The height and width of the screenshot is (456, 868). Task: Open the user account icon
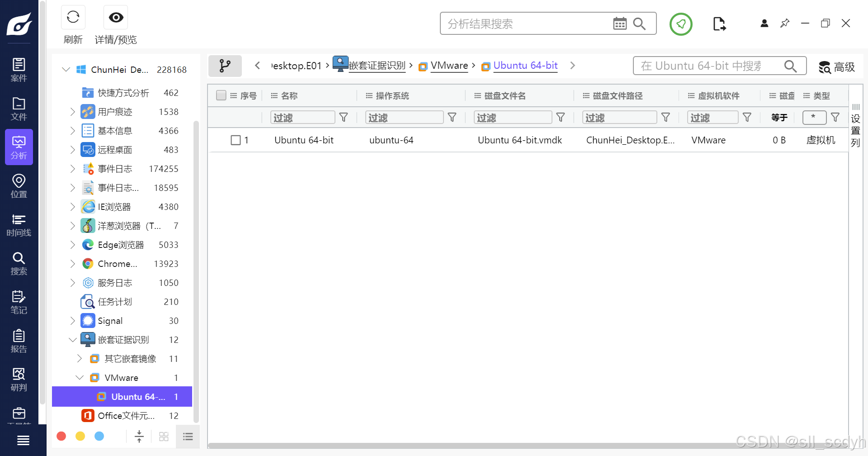[764, 23]
